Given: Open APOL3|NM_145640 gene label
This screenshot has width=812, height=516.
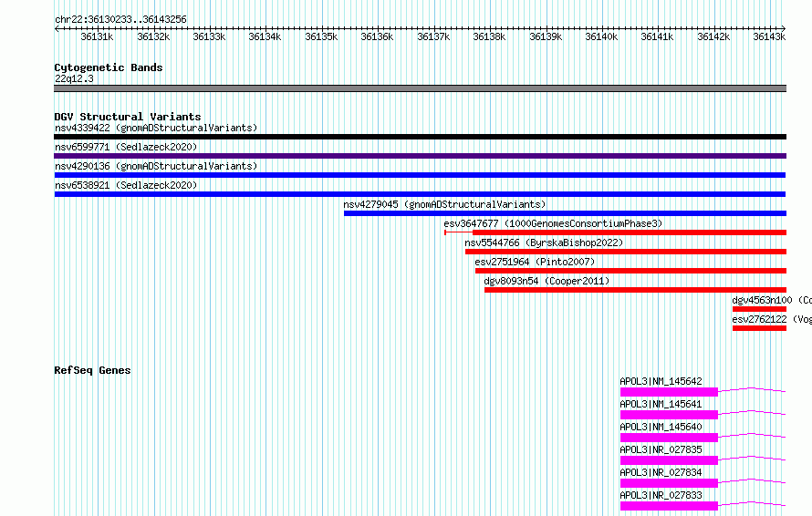Looking at the screenshot, I should pyautogui.click(x=661, y=427).
